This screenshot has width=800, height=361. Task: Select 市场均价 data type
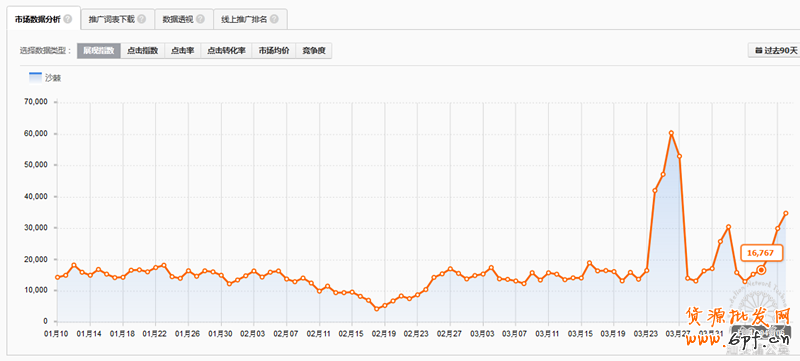coord(274,51)
